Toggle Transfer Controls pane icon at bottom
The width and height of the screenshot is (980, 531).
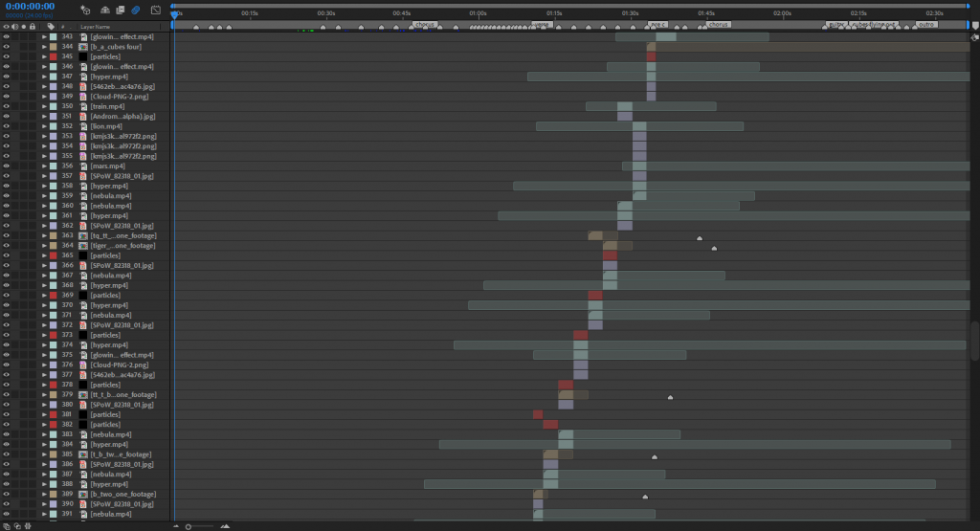coord(17,526)
